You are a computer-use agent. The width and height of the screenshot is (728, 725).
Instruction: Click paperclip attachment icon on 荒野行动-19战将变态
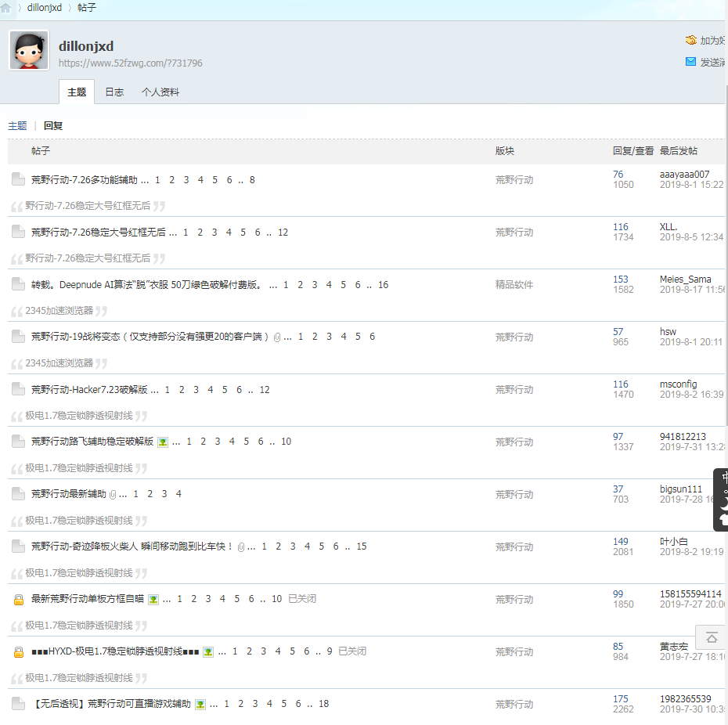coord(277,337)
